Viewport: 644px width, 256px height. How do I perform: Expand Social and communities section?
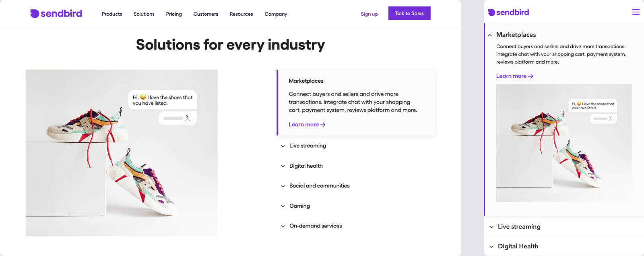(x=319, y=186)
